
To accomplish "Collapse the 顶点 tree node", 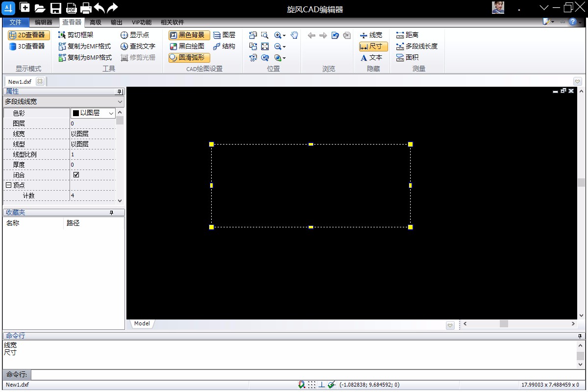I will [x=8, y=185].
